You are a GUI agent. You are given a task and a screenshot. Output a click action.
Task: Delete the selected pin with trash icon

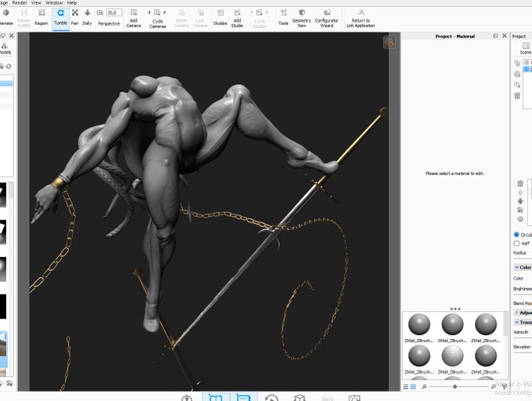(x=520, y=183)
